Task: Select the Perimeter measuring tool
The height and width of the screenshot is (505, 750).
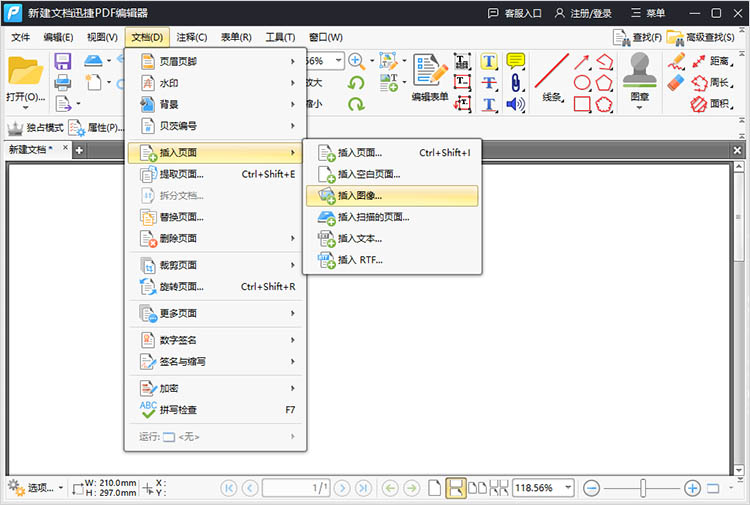Action: point(712,82)
